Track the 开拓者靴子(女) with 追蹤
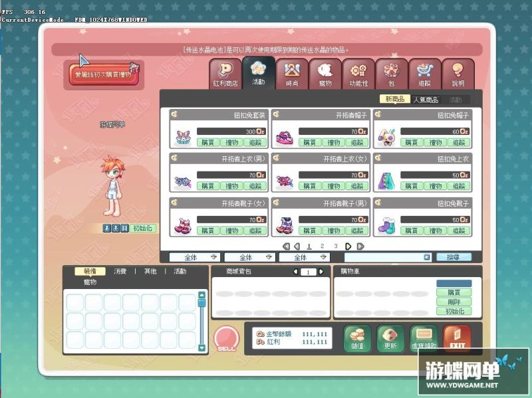The height and width of the screenshot is (398, 532). (x=255, y=231)
